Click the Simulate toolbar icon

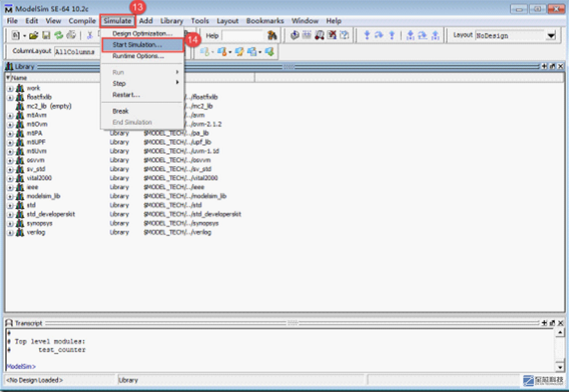pos(319,35)
